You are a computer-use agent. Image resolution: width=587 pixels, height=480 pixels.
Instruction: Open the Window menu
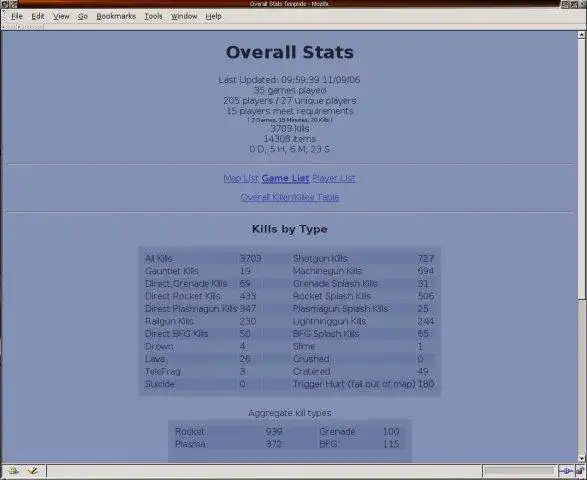click(184, 16)
